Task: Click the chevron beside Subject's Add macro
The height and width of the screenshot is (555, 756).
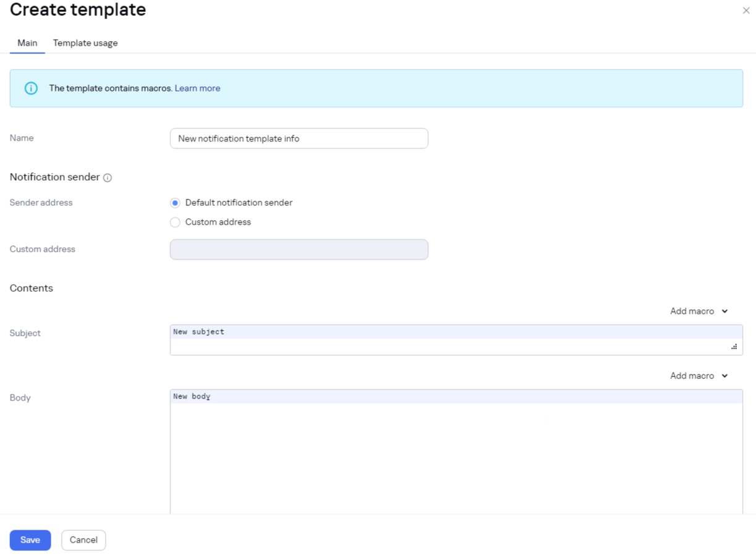Action: click(x=725, y=311)
